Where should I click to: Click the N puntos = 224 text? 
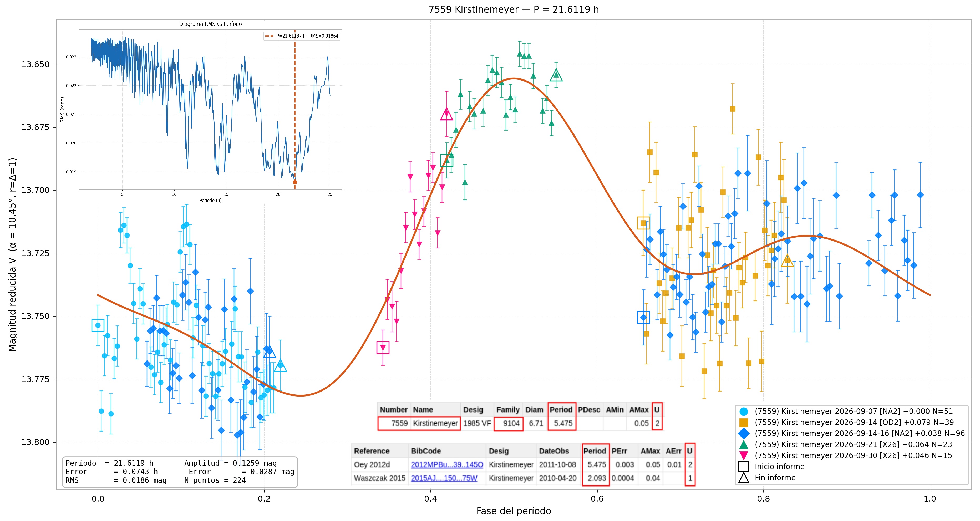pos(215,481)
